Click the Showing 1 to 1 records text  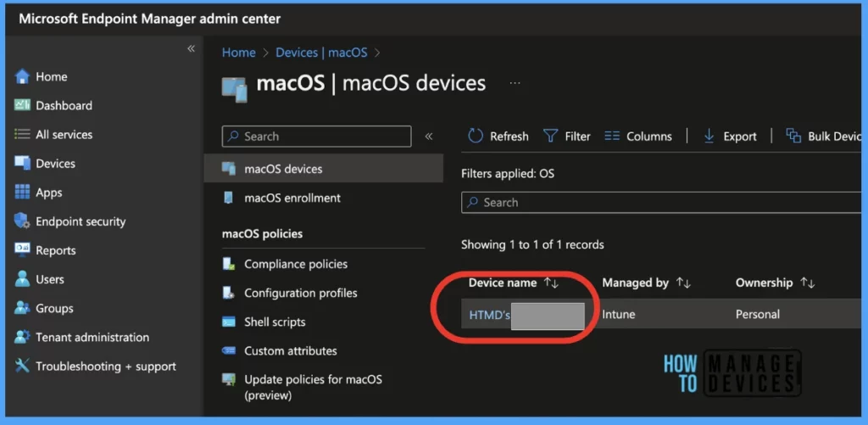[x=532, y=244]
